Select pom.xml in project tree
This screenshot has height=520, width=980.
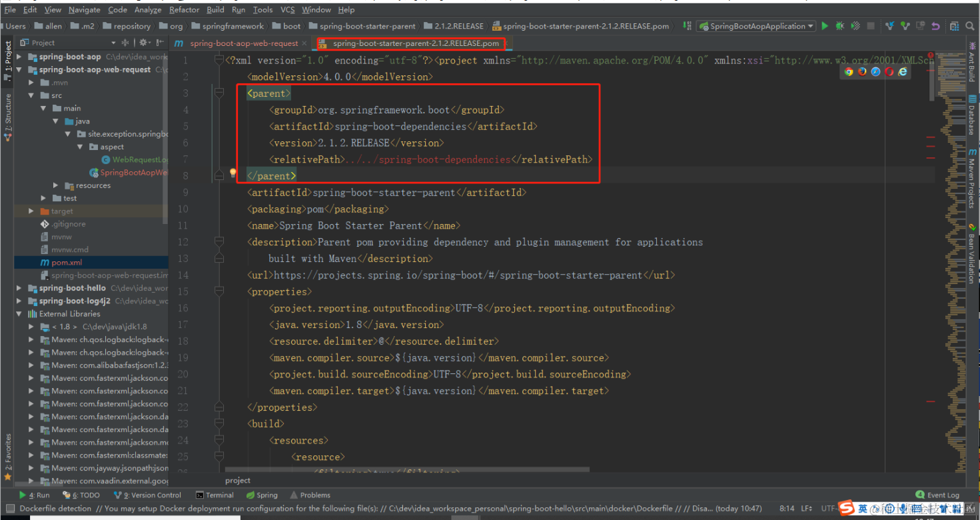[66, 263]
